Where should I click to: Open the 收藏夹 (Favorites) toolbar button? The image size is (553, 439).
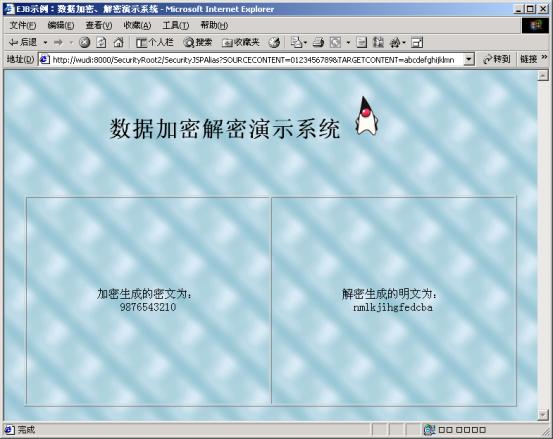(241, 43)
